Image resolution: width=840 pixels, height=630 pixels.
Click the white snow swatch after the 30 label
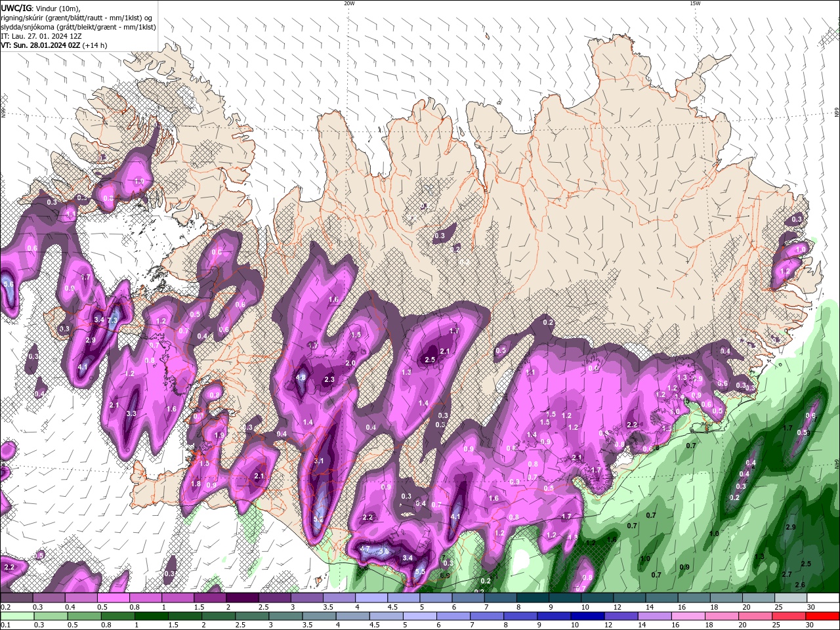[822, 598]
